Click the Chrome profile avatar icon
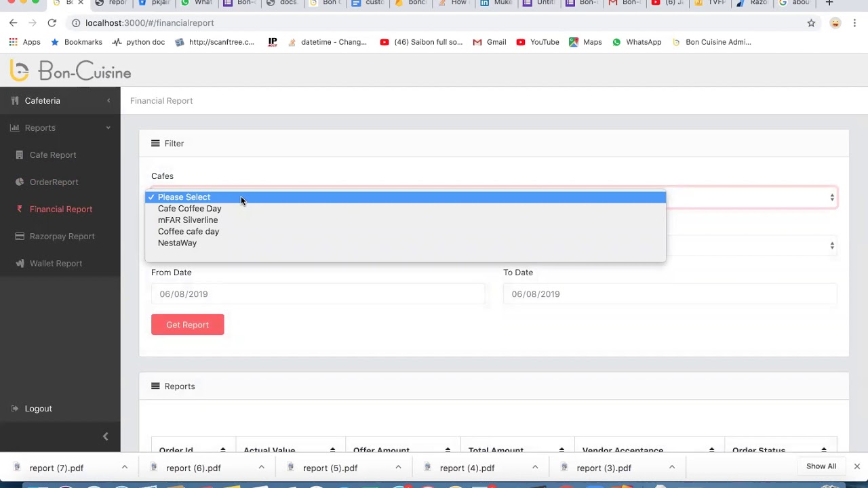868x488 pixels. [x=835, y=23]
